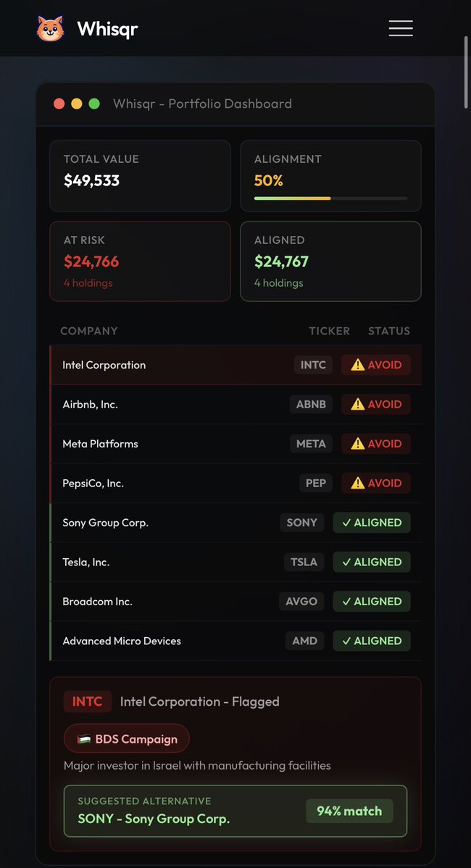Select the Broadcom Inc. row
The height and width of the screenshot is (868, 471).
(236, 601)
